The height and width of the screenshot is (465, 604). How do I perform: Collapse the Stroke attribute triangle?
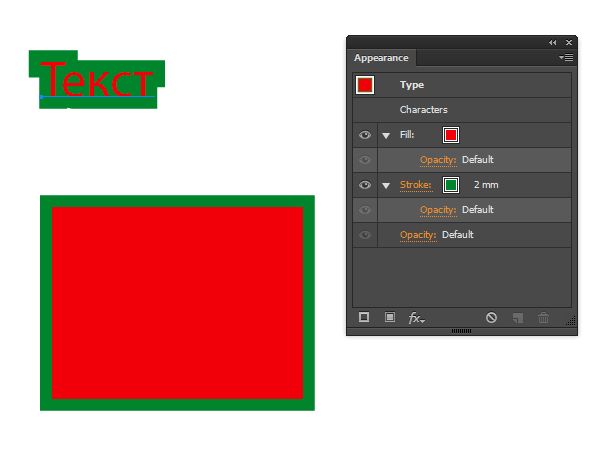pyautogui.click(x=386, y=186)
